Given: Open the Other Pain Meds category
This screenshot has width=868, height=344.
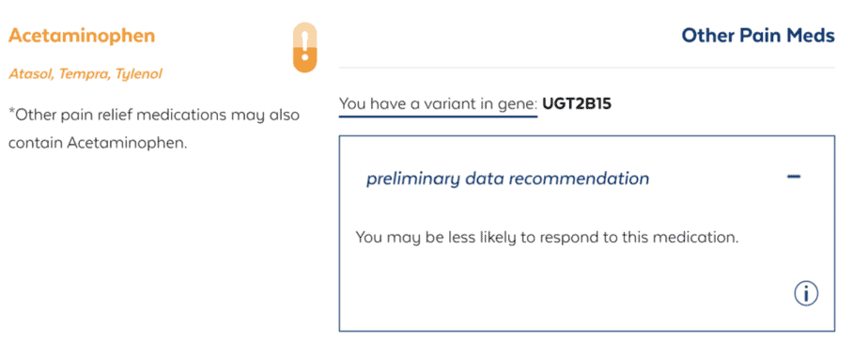Looking at the screenshot, I should [758, 36].
